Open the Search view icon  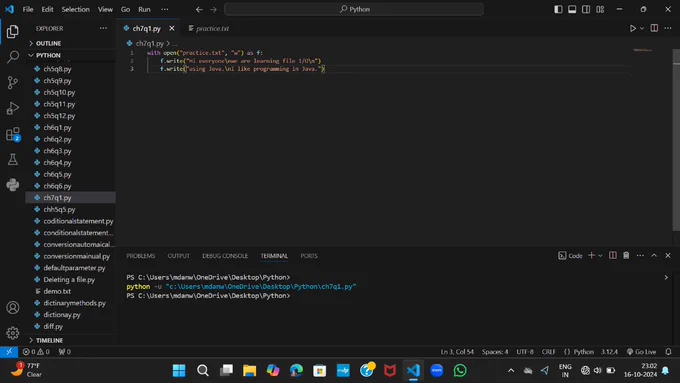(13, 57)
